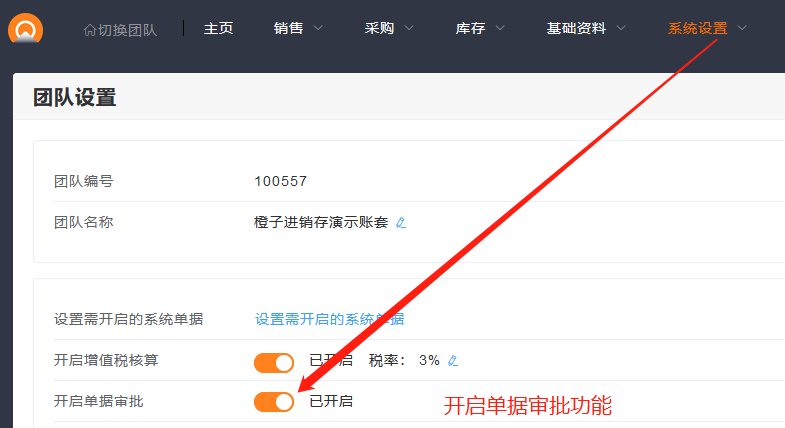This screenshot has height=428, width=785.
Task: Open the 设置需开启的系统单据 link
Action: tap(329, 319)
